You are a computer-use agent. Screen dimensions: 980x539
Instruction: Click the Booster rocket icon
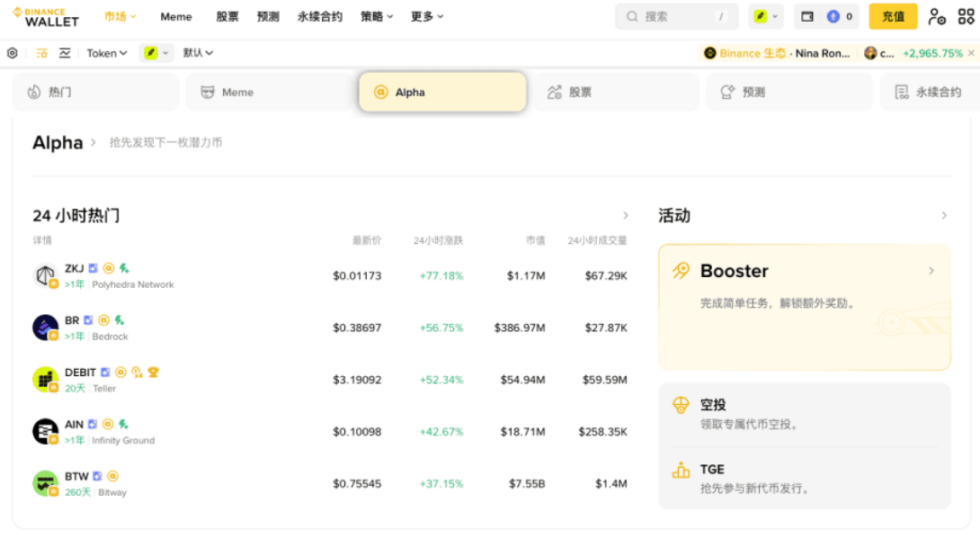point(681,271)
